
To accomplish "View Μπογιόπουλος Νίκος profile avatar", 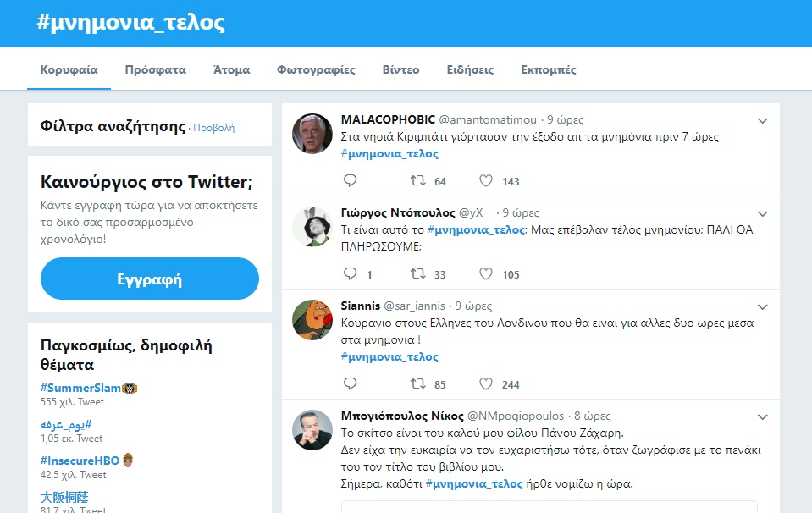I will (x=311, y=430).
